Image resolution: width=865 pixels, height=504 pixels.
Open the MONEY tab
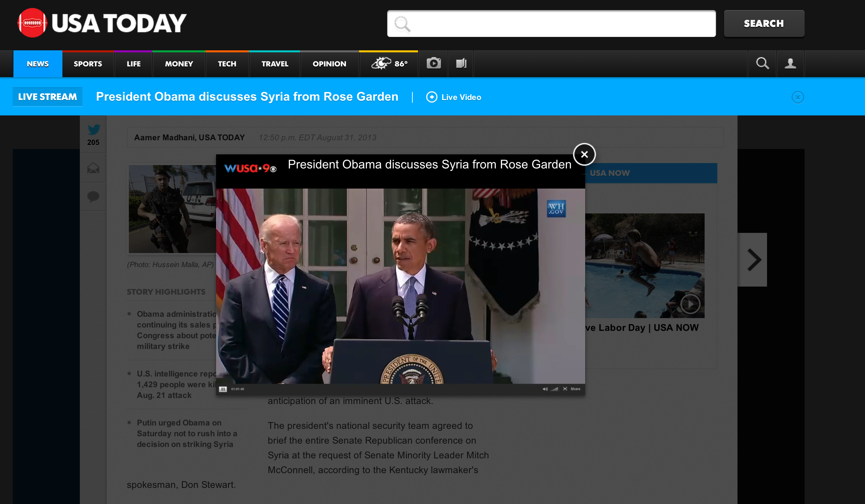[x=179, y=64]
